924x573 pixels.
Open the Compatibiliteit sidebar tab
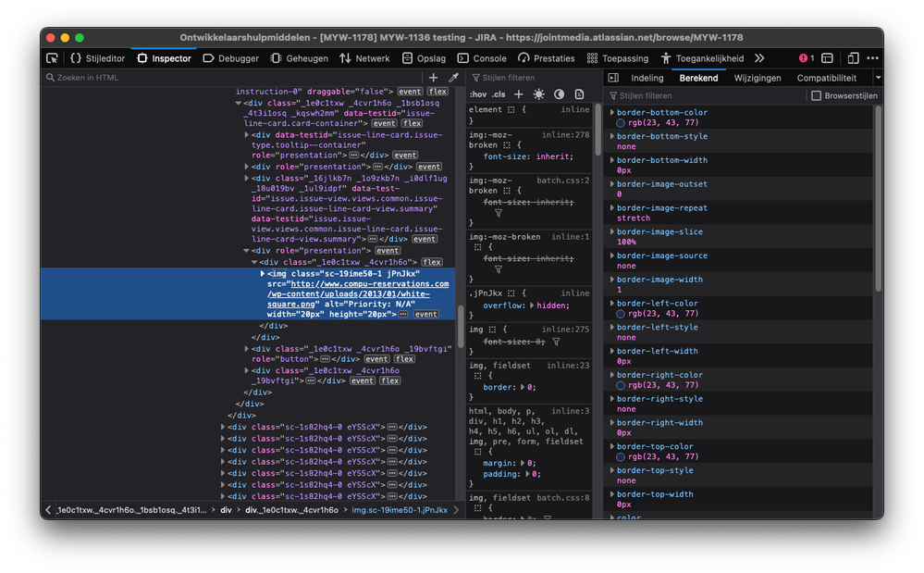[827, 78]
